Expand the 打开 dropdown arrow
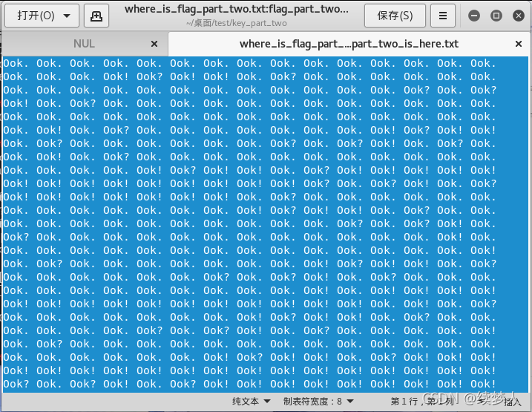The height and width of the screenshot is (412, 532). [67, 16]
